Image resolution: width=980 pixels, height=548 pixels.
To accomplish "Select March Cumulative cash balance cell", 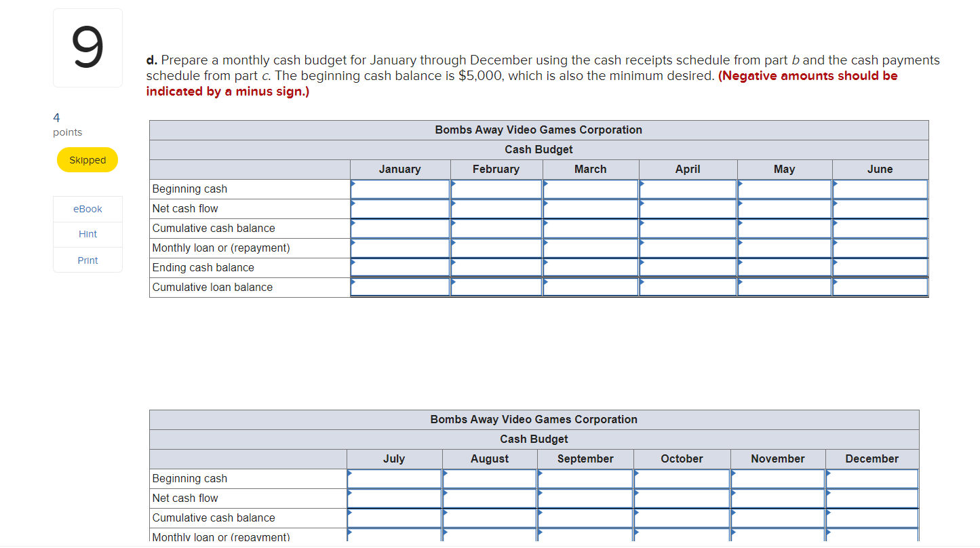I will [x=591, y=229].
